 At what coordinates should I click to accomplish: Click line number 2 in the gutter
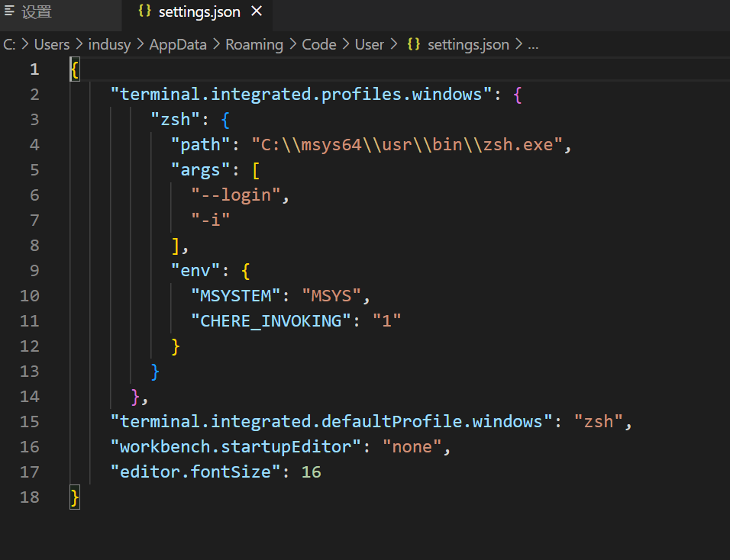click(x=34, y=95)
